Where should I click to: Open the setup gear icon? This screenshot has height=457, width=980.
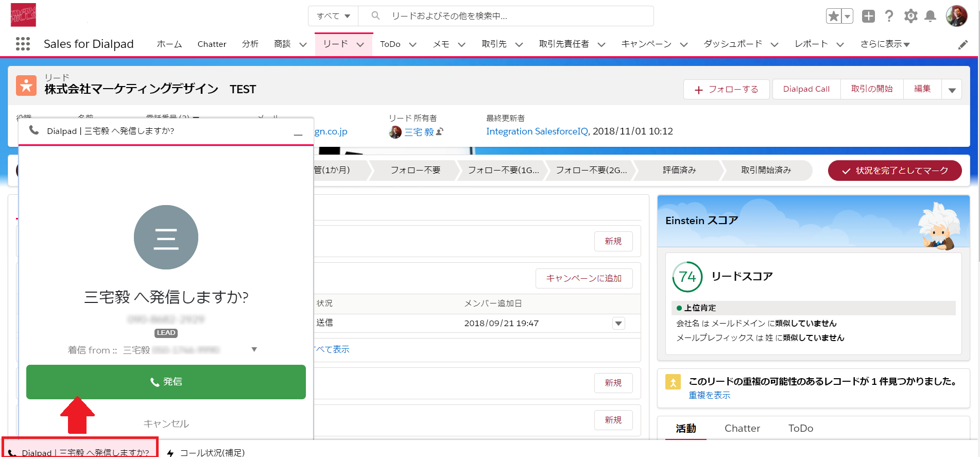coord(910,16)
